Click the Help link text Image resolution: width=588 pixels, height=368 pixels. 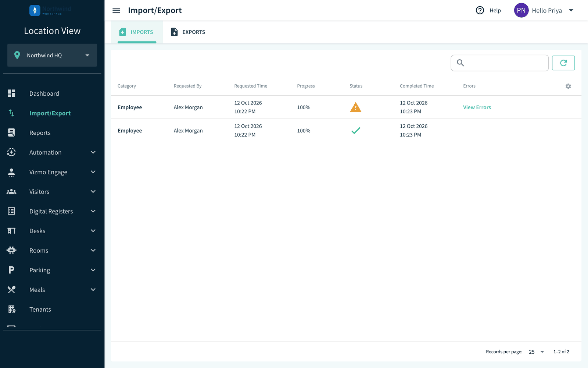pos(495,10)
